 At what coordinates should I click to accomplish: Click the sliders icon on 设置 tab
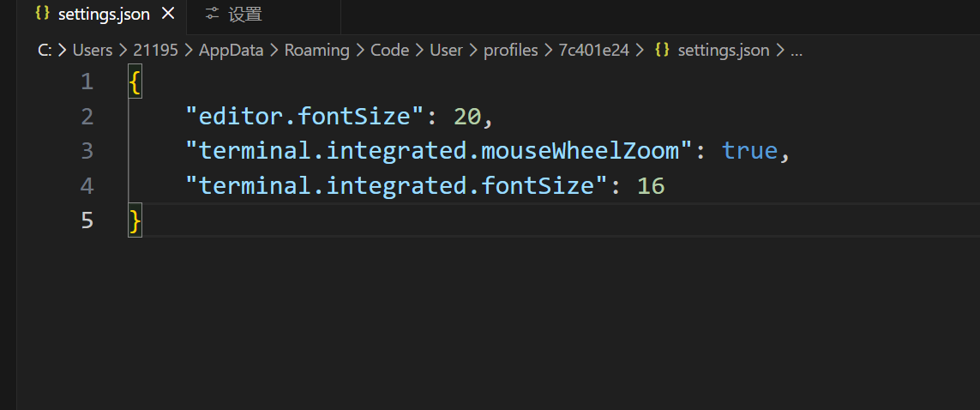(x=213, y=14)
